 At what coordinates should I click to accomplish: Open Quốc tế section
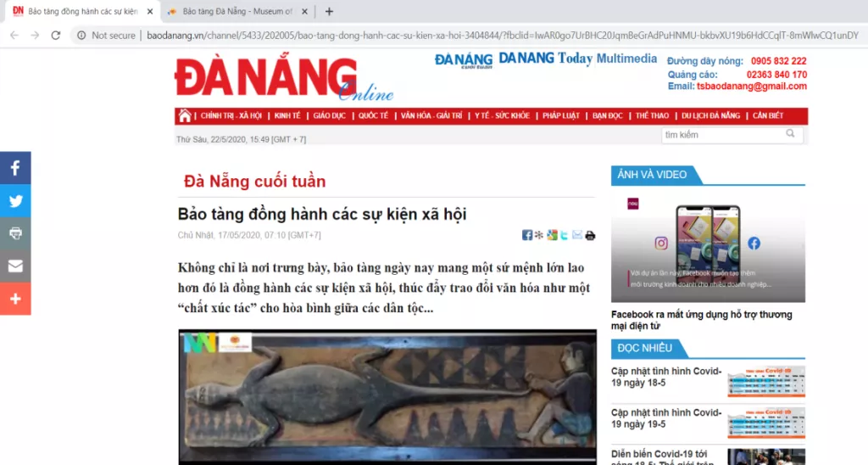coord(373,116)
